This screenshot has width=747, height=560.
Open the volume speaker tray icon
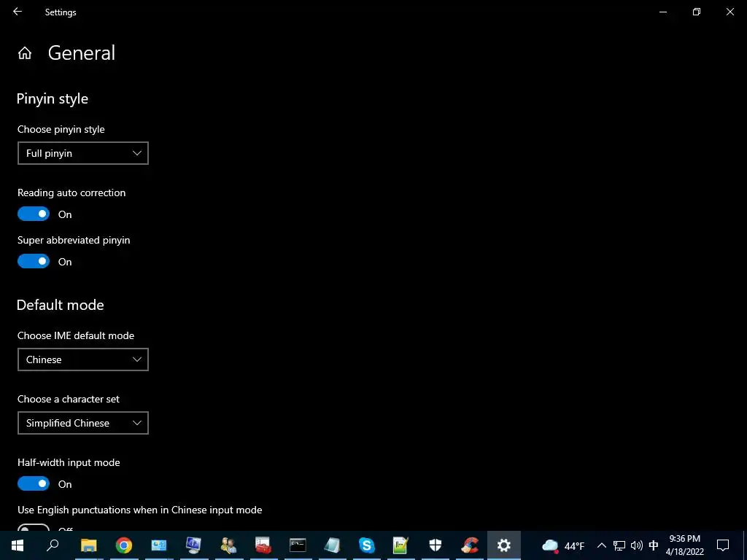[x=636, y=545]
